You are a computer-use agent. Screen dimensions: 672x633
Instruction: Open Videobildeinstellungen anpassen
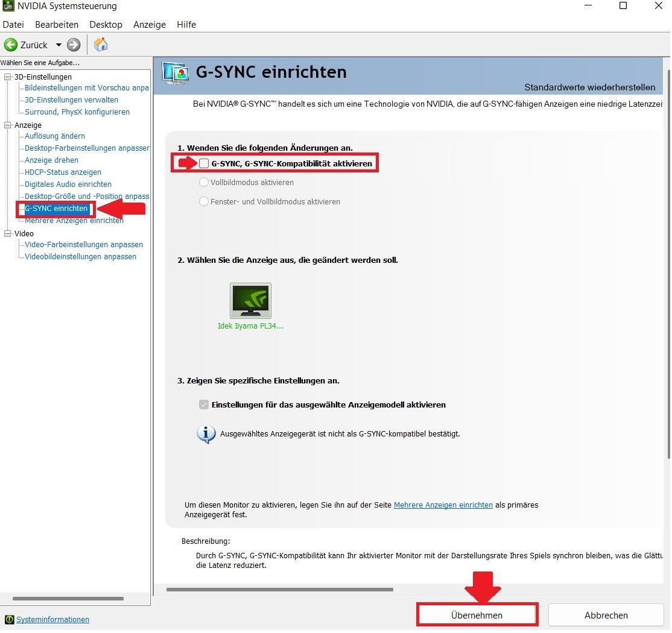81,257
